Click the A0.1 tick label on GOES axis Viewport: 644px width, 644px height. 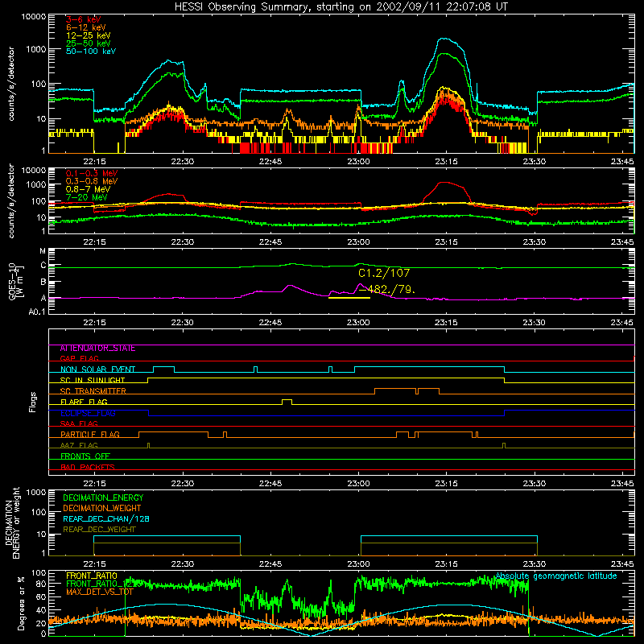37,312
